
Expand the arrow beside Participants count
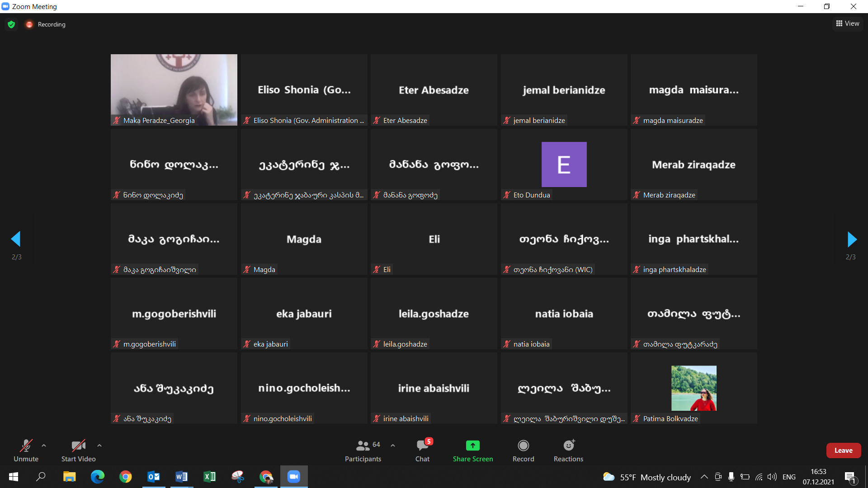[x=393, y=446]
